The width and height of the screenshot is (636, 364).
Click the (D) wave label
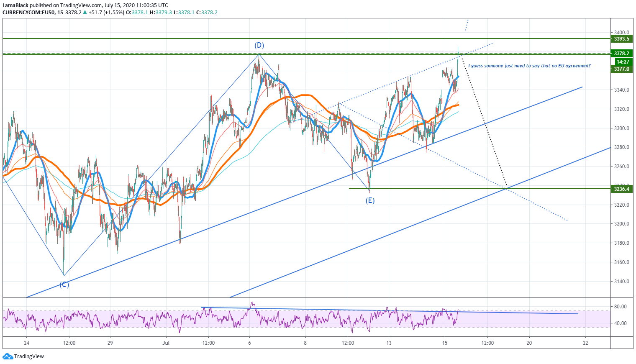pos(259,45)
